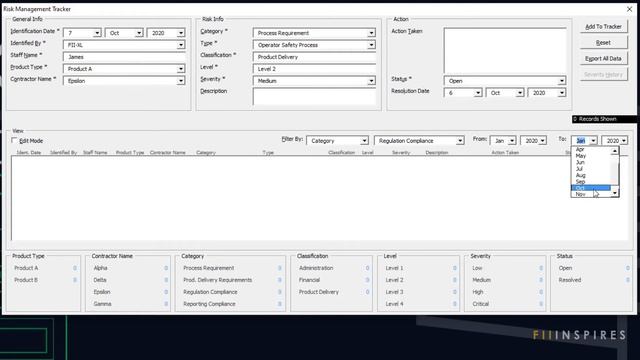Select Jul in the month list
This screenshot has width=640, height=360.
[591, 169]
